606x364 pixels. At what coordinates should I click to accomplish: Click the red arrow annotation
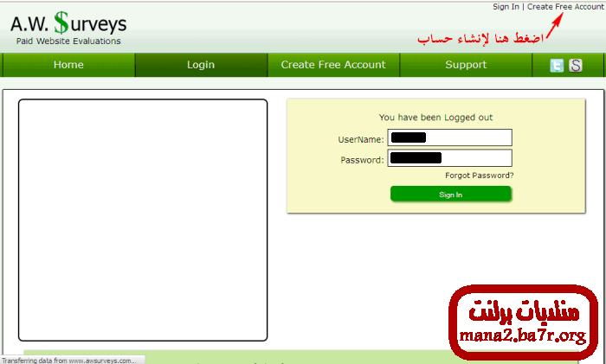[x=553, y=27]
